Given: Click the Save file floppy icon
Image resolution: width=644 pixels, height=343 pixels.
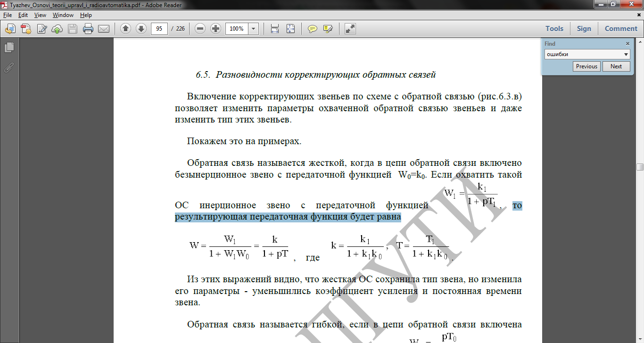Looking at the screenshot, I should (x=73, y=29).
